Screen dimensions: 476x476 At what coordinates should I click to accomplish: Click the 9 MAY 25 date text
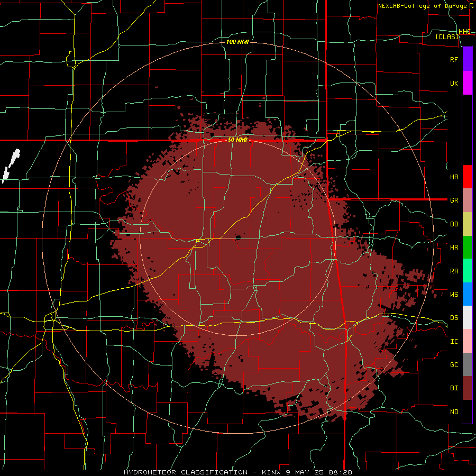click(305, 472)
